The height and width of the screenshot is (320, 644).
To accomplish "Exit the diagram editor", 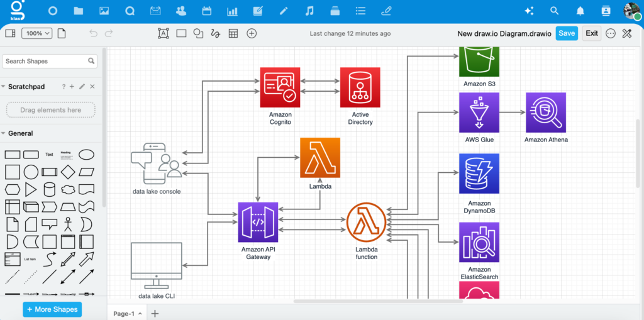I will pos(592,33).
